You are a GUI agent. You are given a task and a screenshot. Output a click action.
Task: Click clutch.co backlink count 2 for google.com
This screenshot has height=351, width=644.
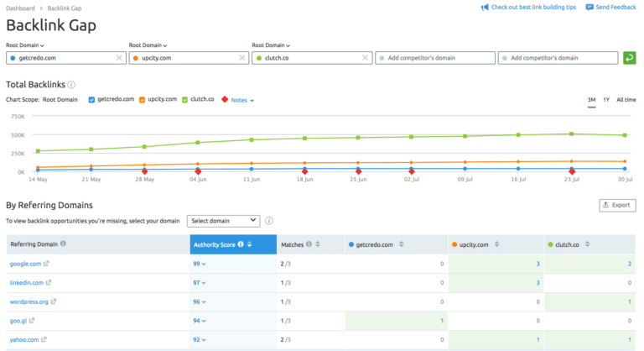(629, 264)
